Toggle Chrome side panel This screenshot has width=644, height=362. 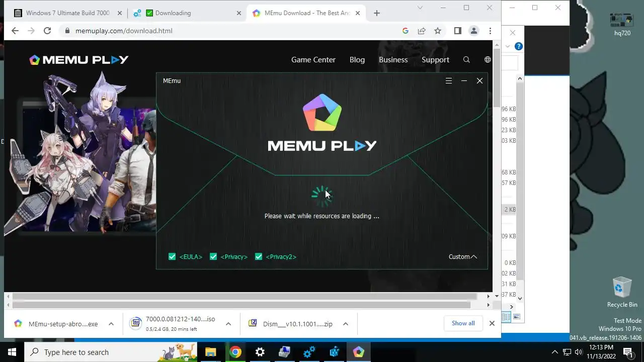(457, 31)
